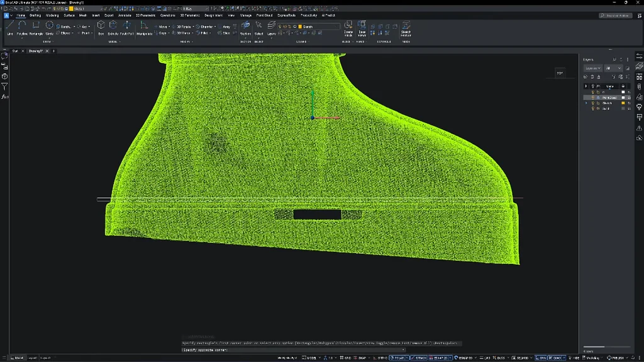Open the Layer states dropdown
The width and height of the screenshot is (644, 362).
(x=592, y=68)
